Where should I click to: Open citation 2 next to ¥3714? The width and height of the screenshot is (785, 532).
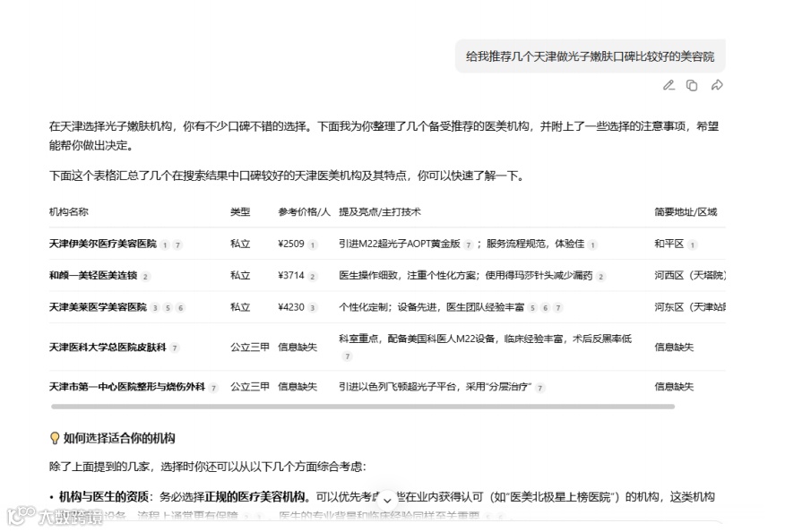point(313,277)
